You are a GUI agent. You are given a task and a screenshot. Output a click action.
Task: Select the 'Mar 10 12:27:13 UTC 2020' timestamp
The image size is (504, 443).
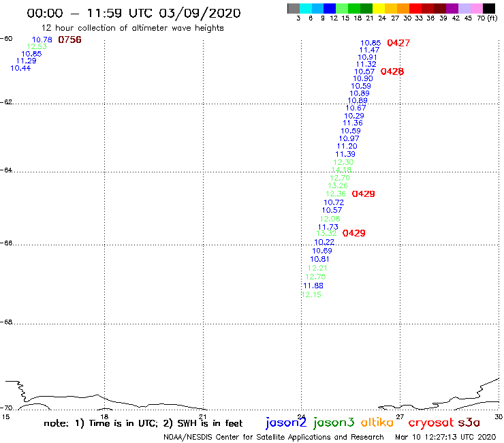point(445,437)
